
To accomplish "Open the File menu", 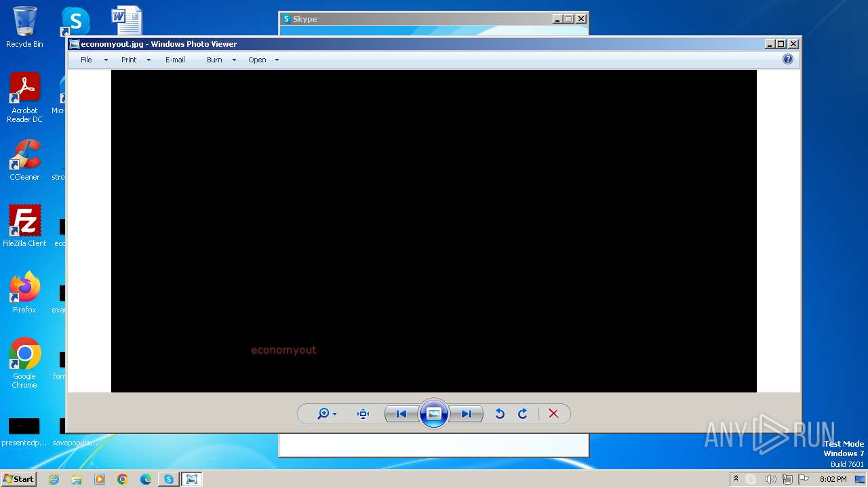I will pos(86,60).
